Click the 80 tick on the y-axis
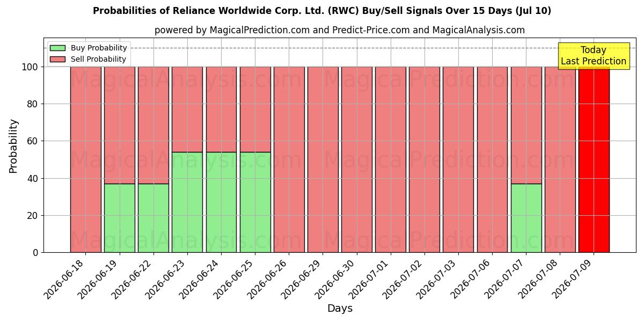Viewport: 644px width, 322px height. click(33, 104)
